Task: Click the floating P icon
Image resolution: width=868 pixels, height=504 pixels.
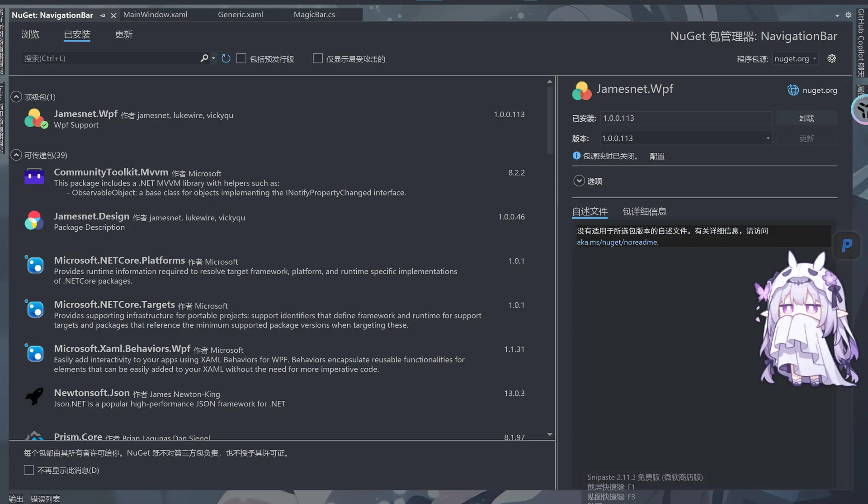Action: (x=847, y=246)
